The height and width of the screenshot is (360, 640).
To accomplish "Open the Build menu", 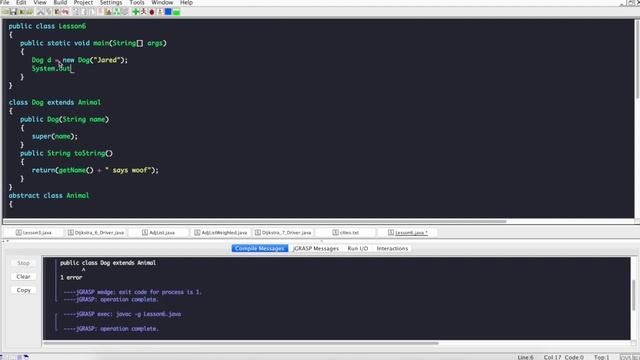I will [60, 2].
